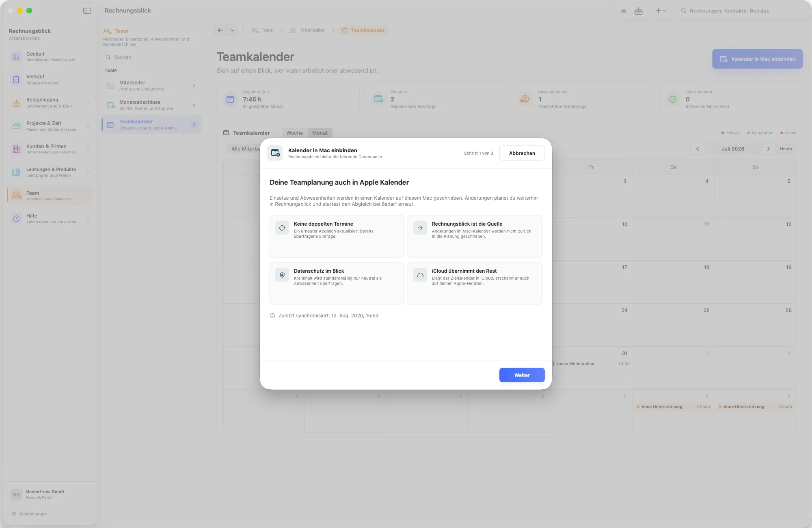Image resolution: width=812 pixels, height=528 pixels.
Task: Click the Keine doppelten Termine sync icon
Action: tap(282, 228)
